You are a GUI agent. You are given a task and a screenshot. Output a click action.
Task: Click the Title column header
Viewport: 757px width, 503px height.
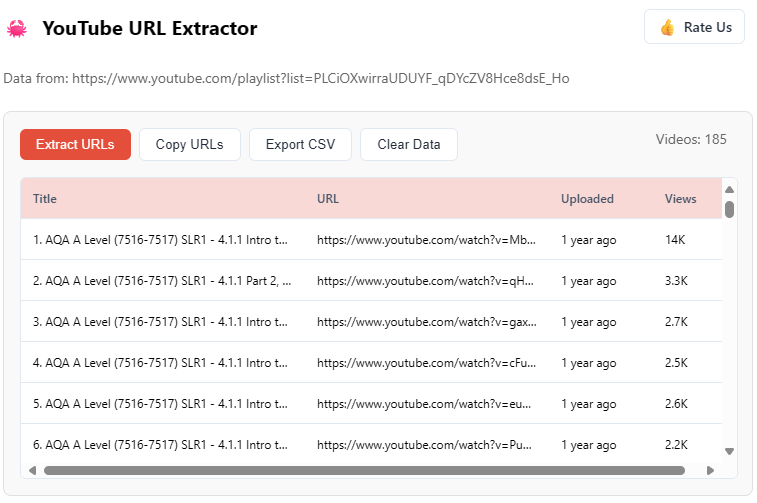[45, 199]
